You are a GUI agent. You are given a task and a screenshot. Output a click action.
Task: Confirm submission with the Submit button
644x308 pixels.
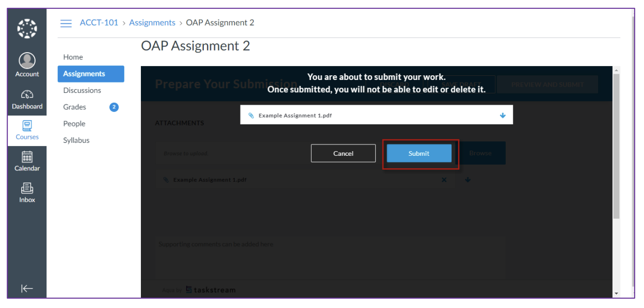[x=419, y=153]
